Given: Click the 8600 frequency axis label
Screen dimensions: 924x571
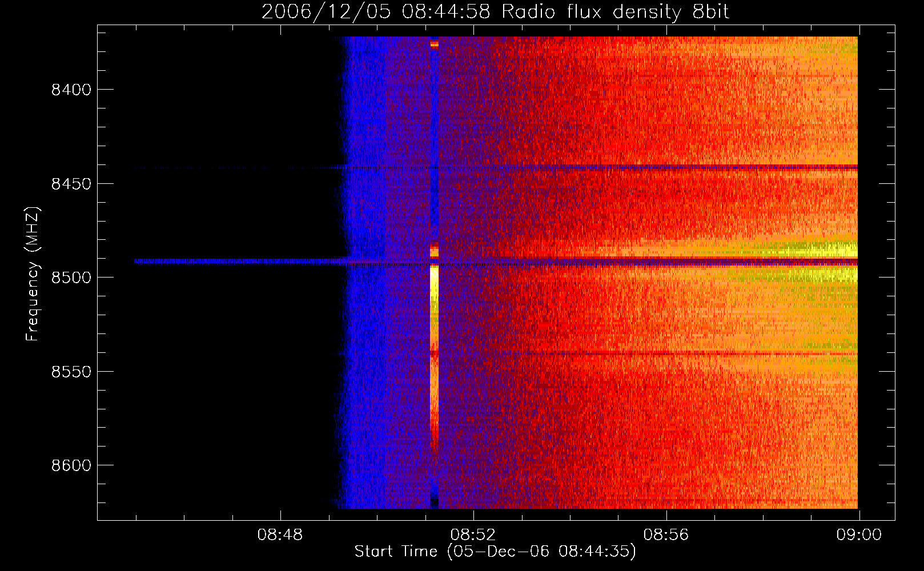Looking at the screenshot, I should [71, 465].
